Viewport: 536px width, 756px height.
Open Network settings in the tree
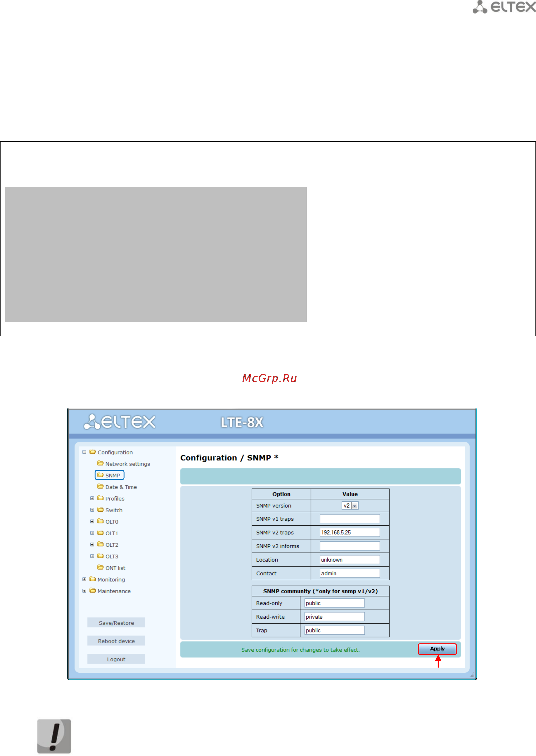[x=127, y=464]
